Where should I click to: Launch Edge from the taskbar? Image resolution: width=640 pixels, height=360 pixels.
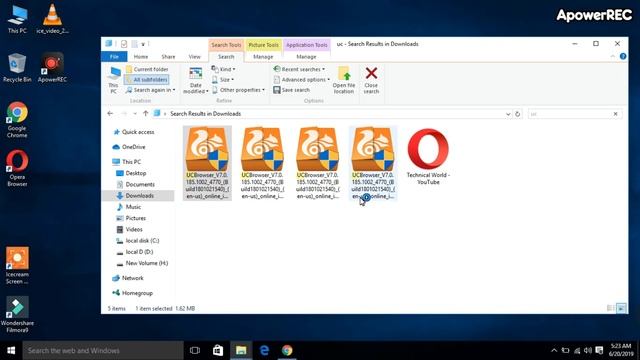pos(264,351)
